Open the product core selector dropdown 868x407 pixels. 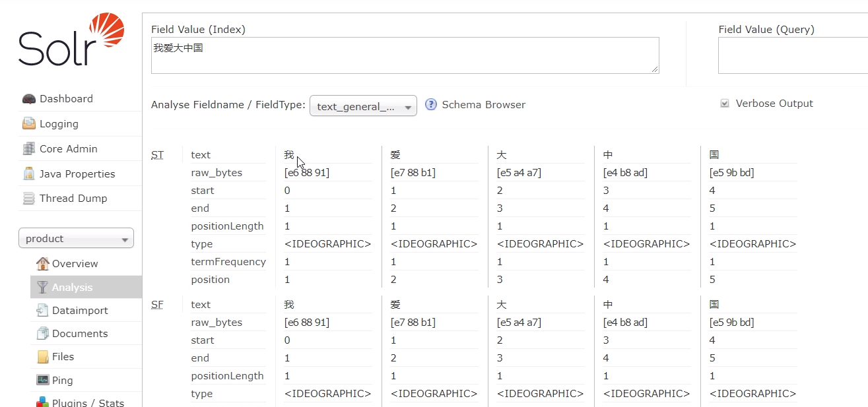click(76, 239)
